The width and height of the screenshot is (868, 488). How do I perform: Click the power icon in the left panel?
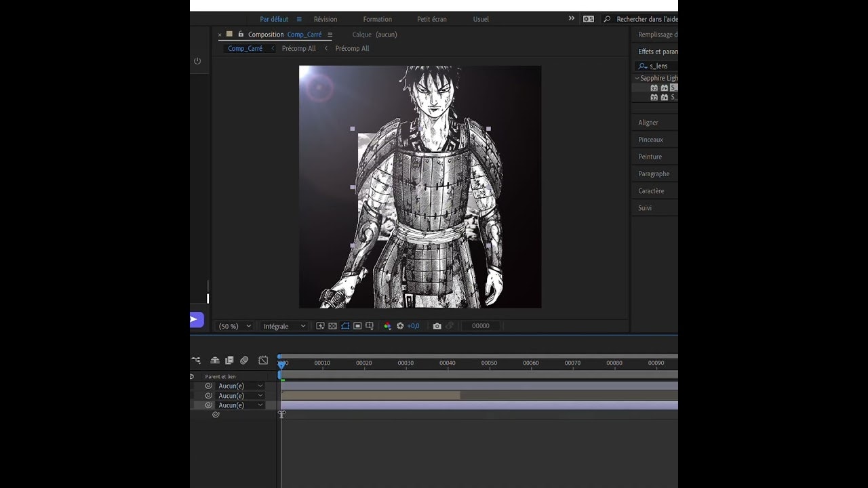point(197,61)
